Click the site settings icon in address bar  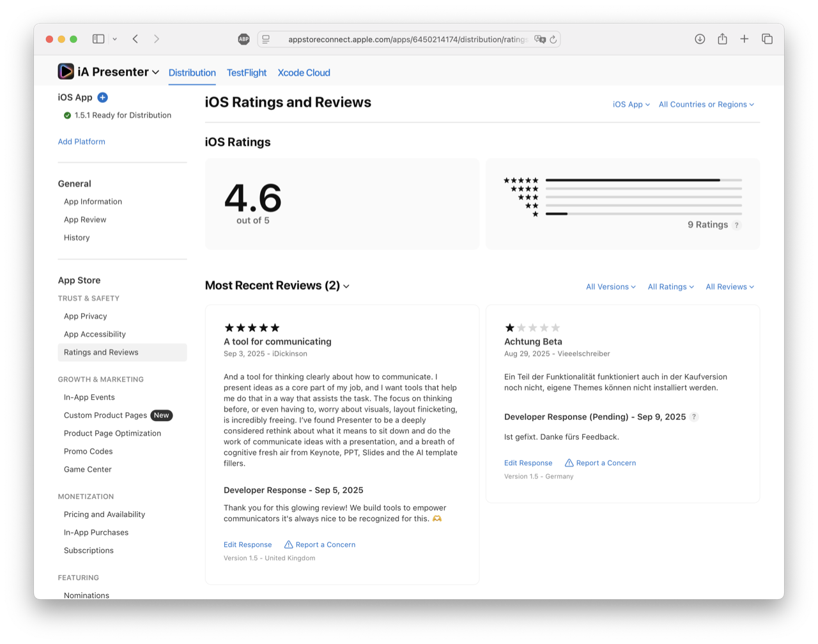266,39
